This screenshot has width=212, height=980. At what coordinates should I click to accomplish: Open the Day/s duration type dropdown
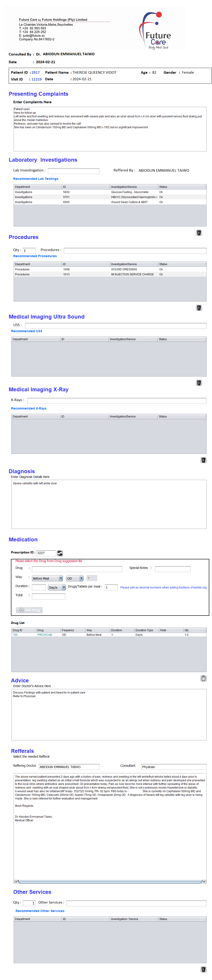coord(57,587)
